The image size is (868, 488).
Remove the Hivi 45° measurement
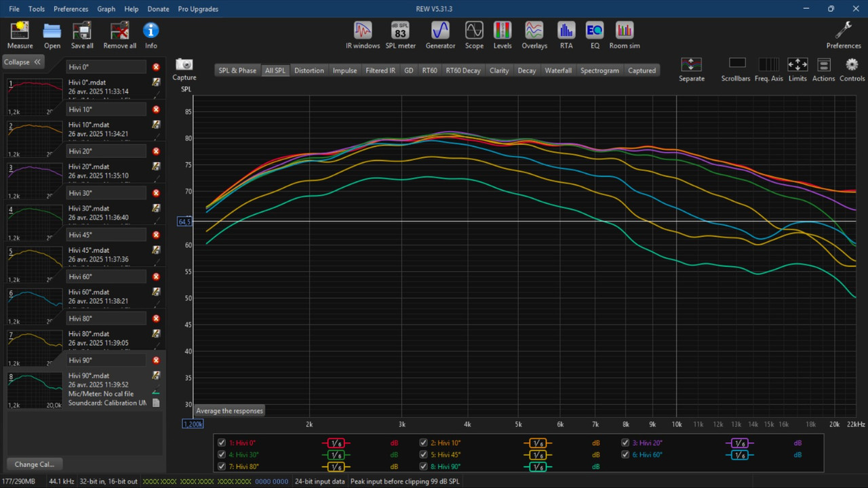pos(156,235)
